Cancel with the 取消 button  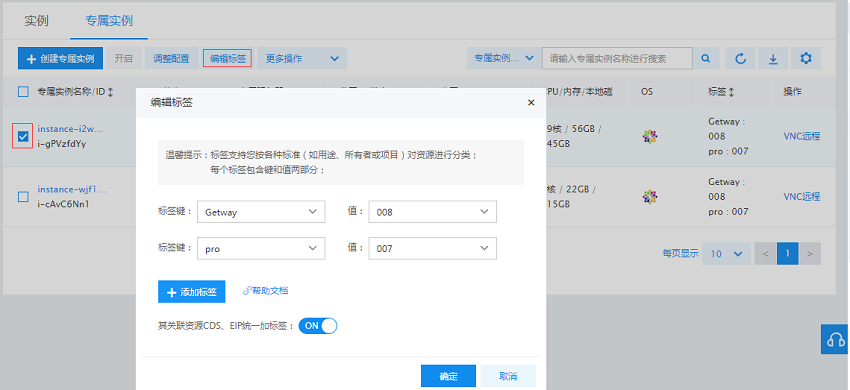[508, 376]
